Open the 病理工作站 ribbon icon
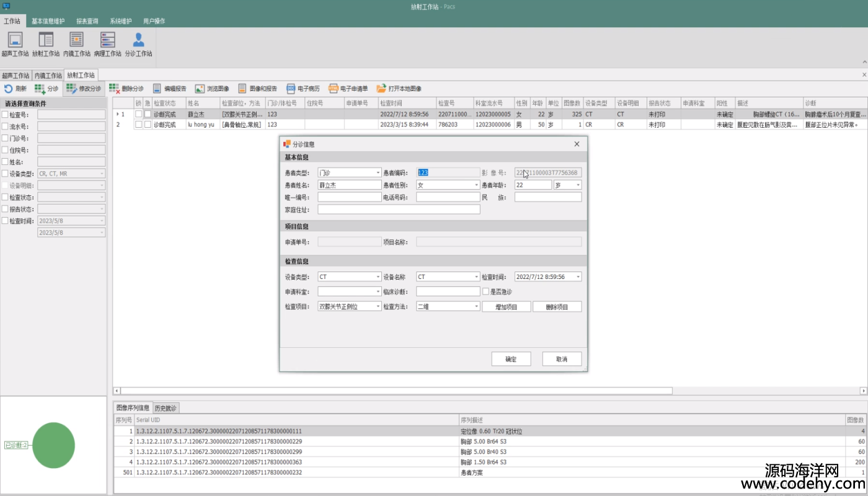Image resolution: width=868 pixels, height=496 pixels. coord(108,40)
